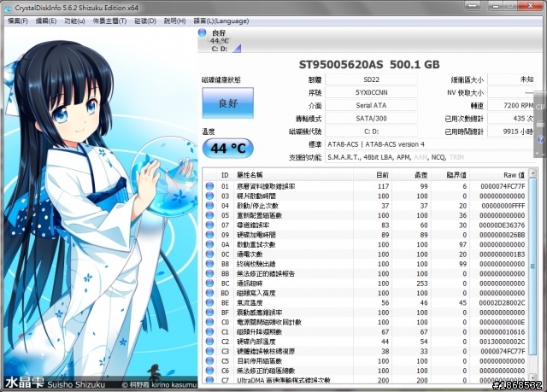Click status orb for attribute BF
This screenshot has width=547, height=392.
pos(209,313)
